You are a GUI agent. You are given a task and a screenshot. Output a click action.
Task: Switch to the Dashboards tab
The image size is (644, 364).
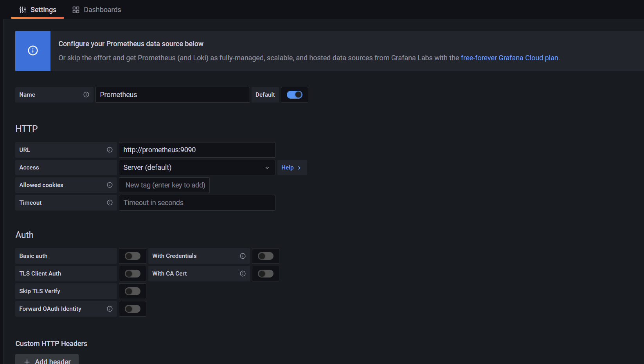click(97, 10)
